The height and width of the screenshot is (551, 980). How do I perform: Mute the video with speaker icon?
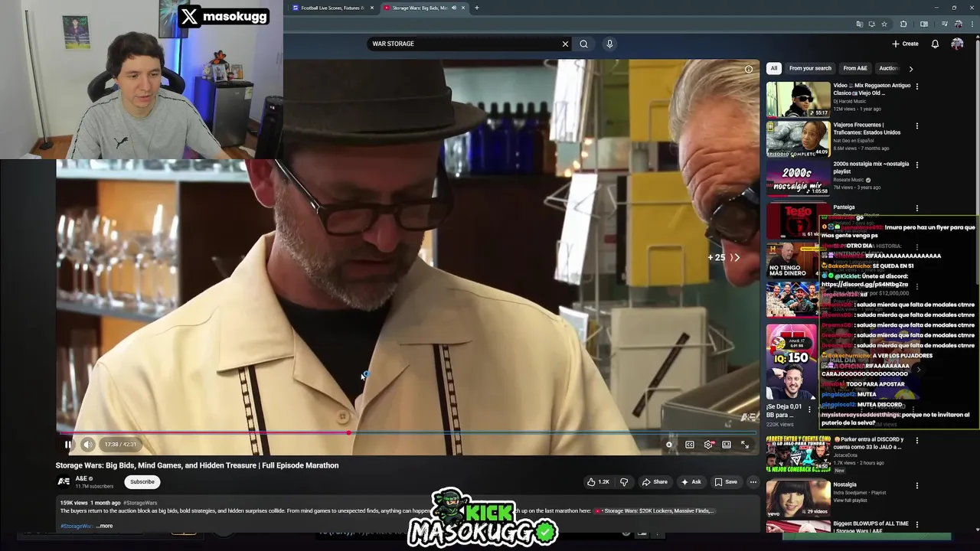point(88,445)
